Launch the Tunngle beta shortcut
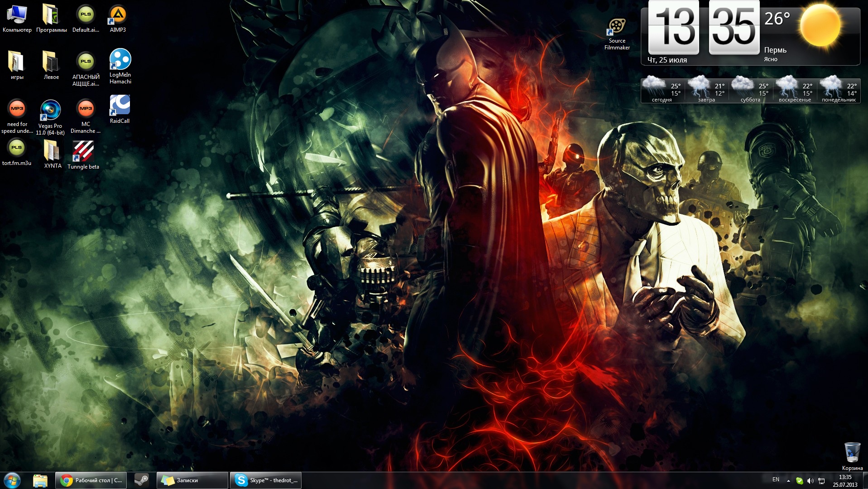 click(x=83, y=155)
